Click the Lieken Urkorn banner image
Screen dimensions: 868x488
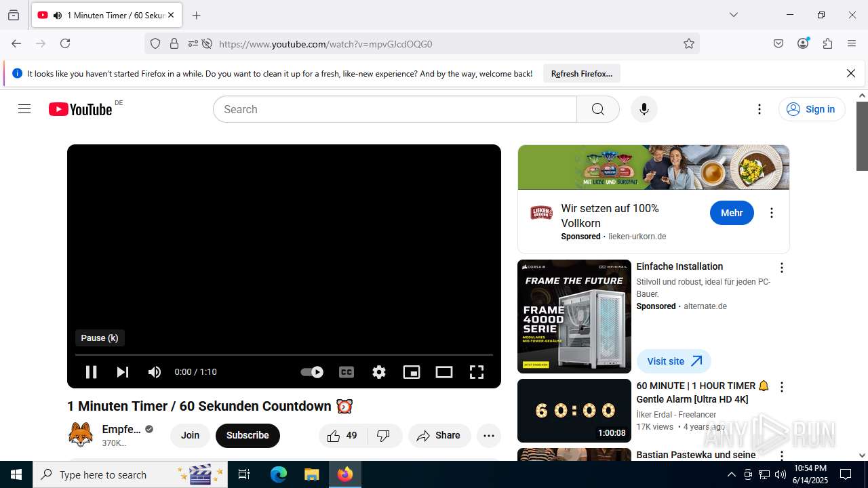(654, 167)
